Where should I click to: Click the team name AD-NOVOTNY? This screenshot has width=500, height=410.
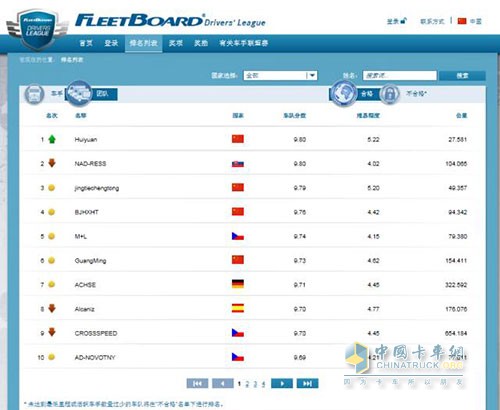(x=95, y=357)
